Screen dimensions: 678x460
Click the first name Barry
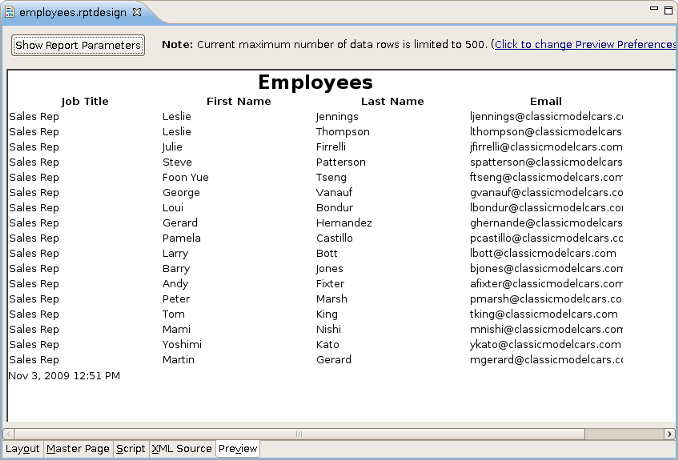tap(176, 269)
